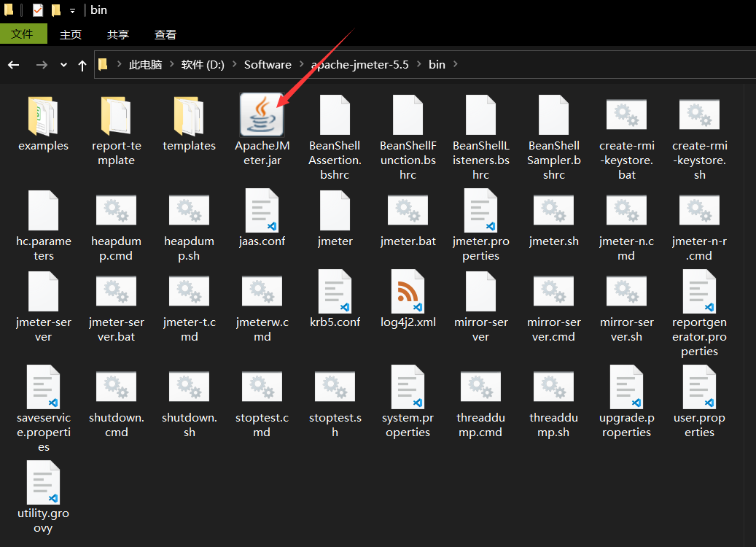756x547 pixels.
Task: Select the BeanShellSampler.bshrc file icon
Action: [553, 115]
